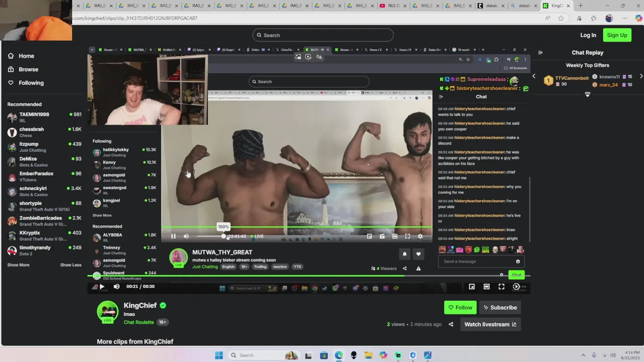Seek along the clip progress bar
Viewport: 644px width, 362px height.
click(x=309, y=276)
